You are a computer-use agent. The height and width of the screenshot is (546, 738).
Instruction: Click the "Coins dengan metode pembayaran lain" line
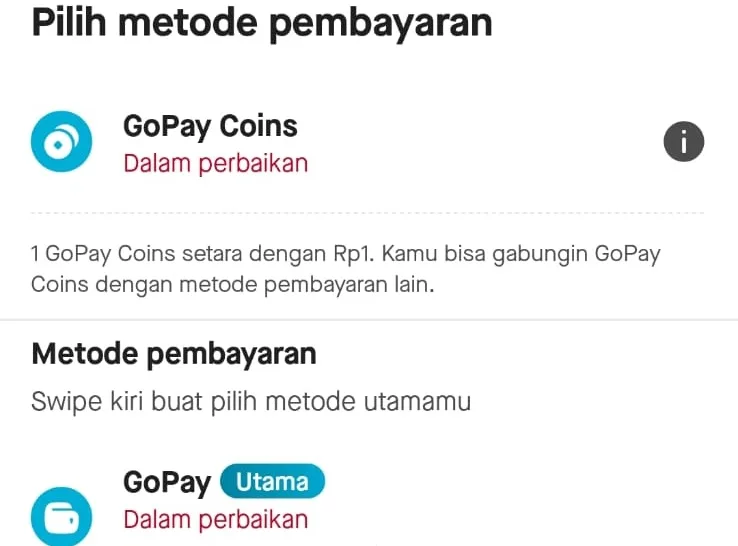[234, 284]
